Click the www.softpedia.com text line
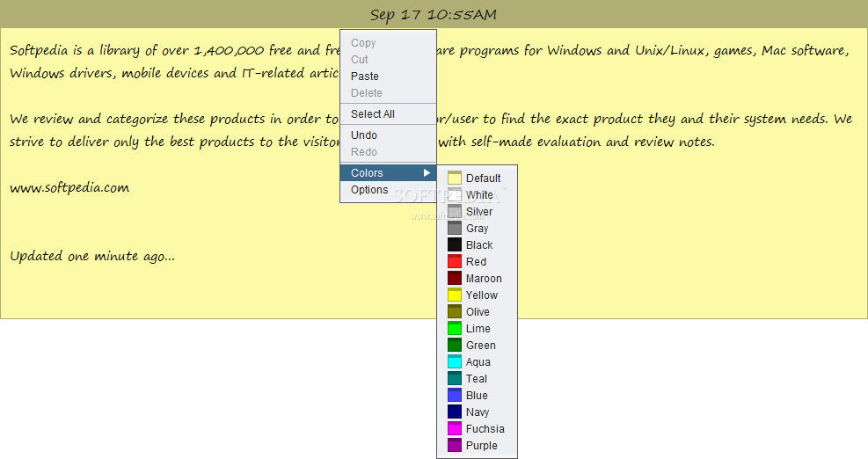The image size is (868, 459). coord(69,187)
